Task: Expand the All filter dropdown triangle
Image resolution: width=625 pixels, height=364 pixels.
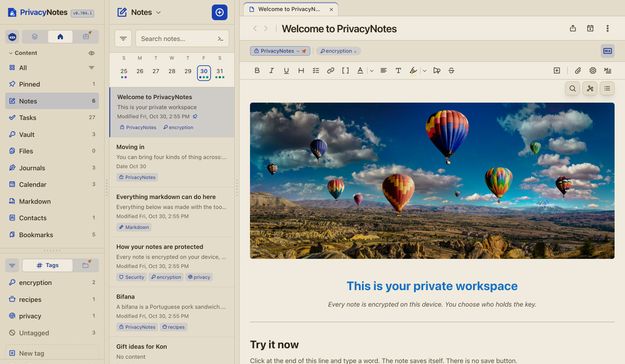Action: (92, 68)
